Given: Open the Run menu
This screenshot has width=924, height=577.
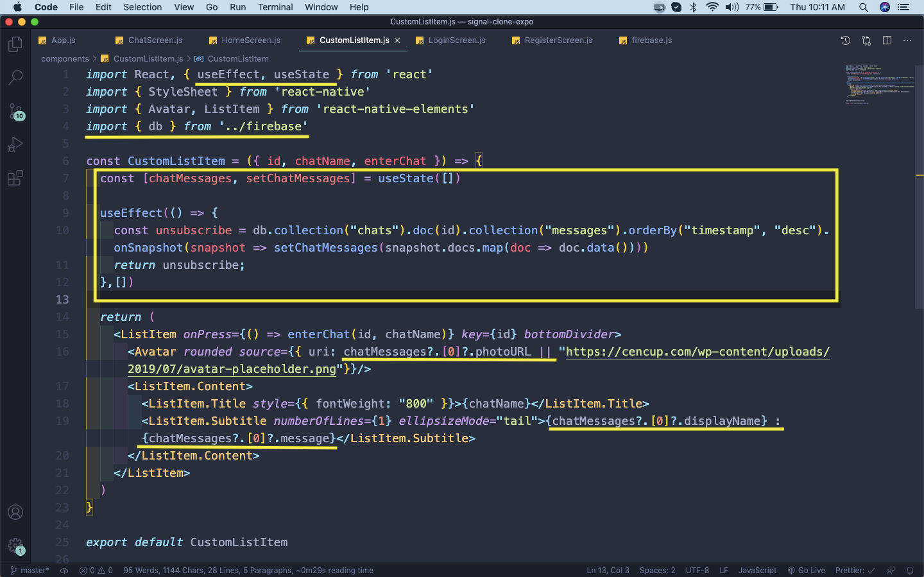Looking at the screenshot, I should click(x=237, y=7).
